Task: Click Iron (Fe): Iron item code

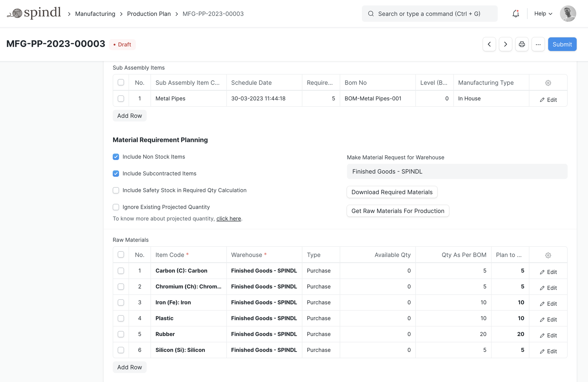Action: (x=173, y=302)
